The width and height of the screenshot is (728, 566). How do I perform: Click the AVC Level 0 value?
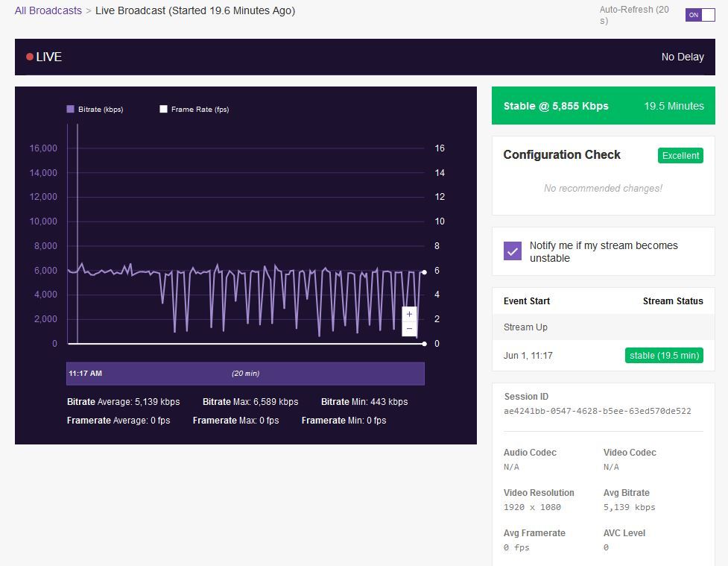coord(606,547)
